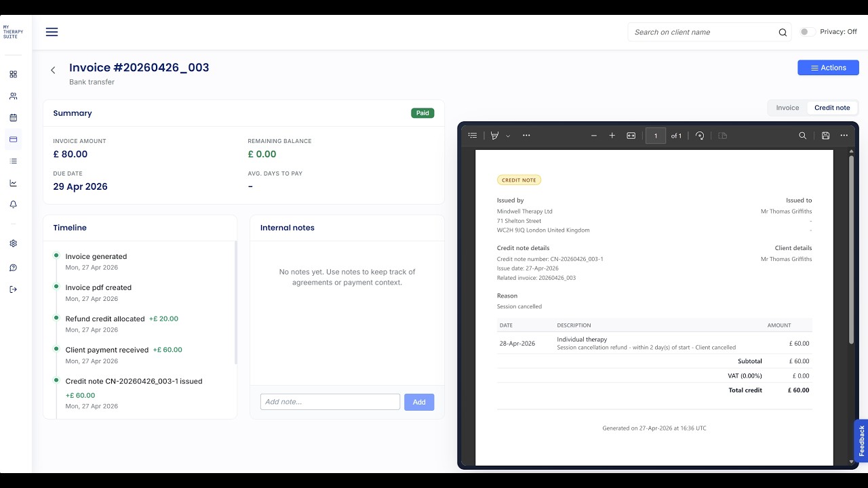Toggle the Privacy switch

pos(807,32)
